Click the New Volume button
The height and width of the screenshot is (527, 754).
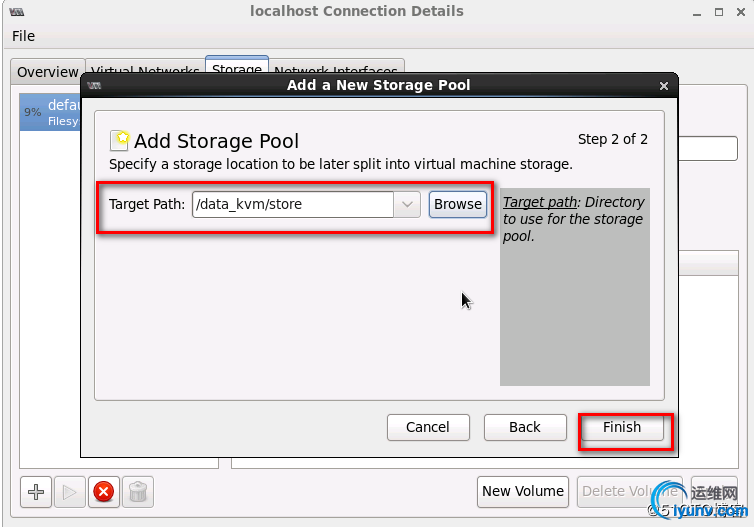click(523, 491)
